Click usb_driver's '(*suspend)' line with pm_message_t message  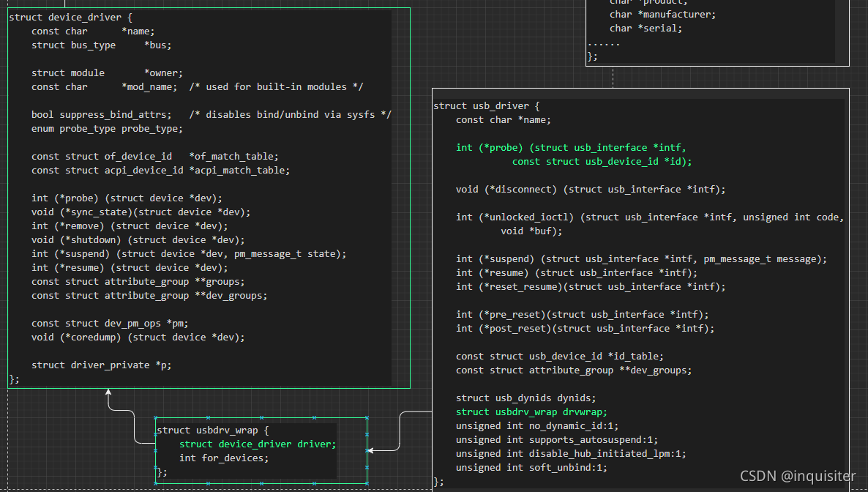point(641,258)
